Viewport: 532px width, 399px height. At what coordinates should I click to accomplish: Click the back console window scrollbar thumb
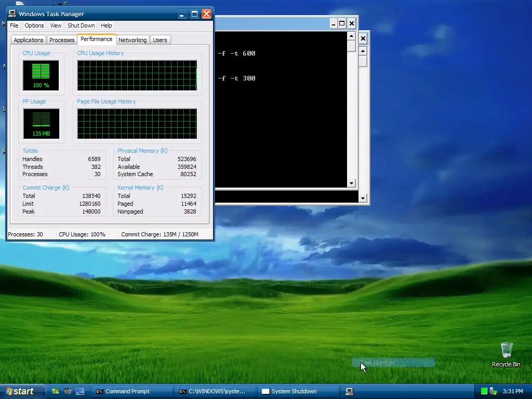[363, 61]
